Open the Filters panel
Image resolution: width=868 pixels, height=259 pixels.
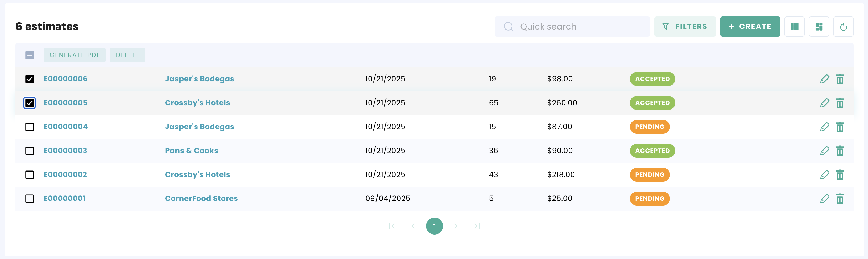point(685,27)
